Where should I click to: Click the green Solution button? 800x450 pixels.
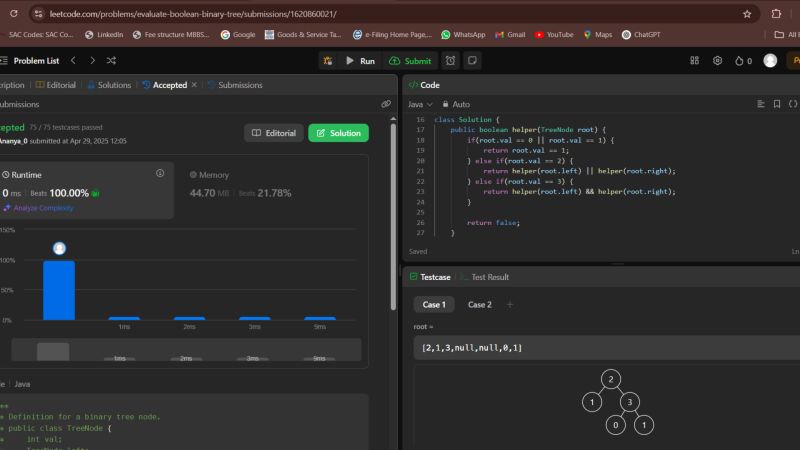coord(338,133)
